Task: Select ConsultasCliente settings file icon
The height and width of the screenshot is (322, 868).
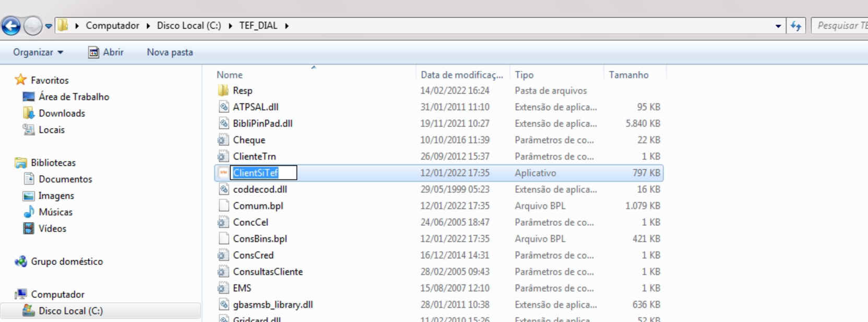Action: pyautogui.click(x=223, y=272)
